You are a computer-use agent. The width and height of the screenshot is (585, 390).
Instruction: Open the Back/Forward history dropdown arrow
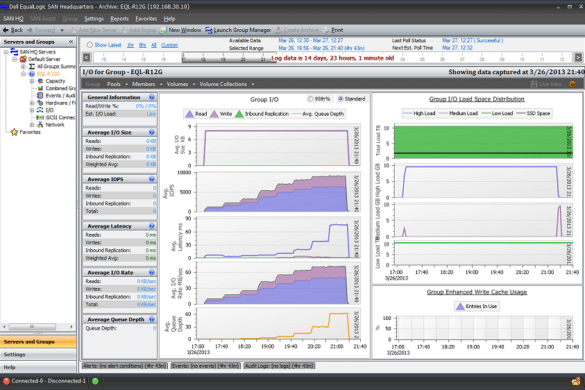(x=62, y=30)
